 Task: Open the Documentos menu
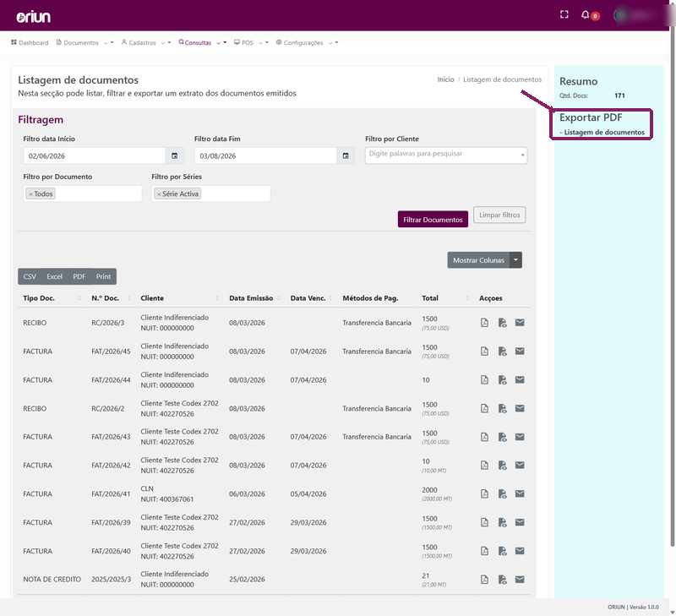[85, 43]
